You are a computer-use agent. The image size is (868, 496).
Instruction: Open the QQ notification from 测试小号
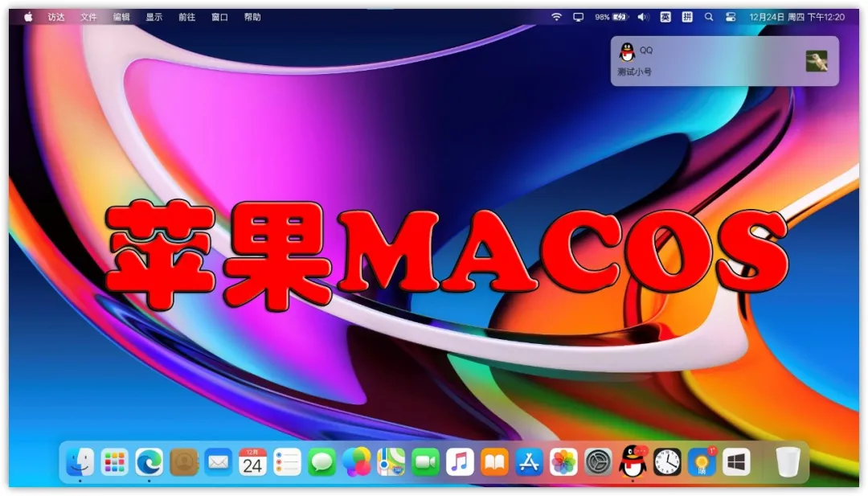(725, 61)
